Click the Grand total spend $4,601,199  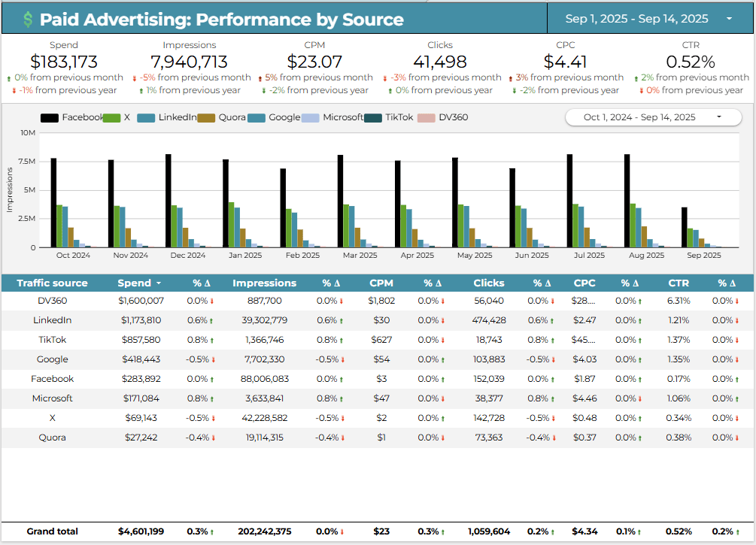[141, 531]
